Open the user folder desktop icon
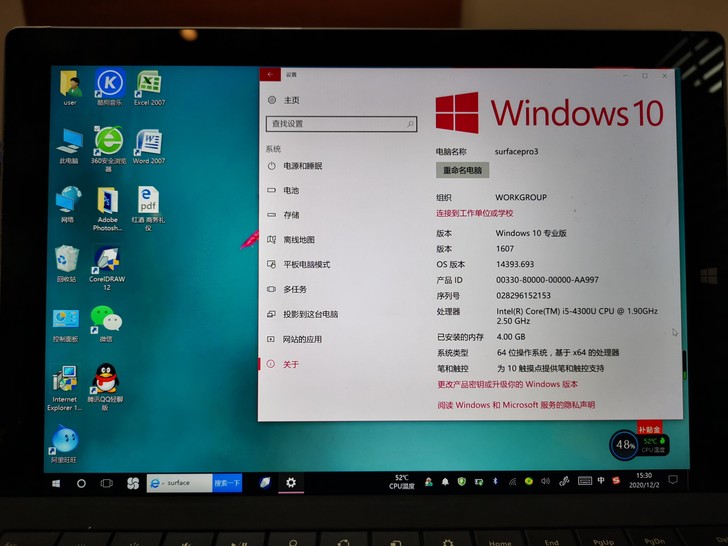 point(70,88)
